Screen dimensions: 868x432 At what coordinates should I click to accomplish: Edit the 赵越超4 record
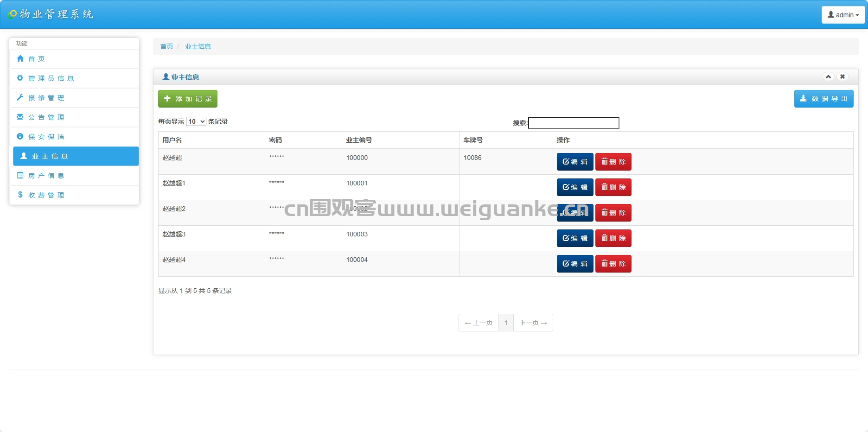tap(575, 264)
